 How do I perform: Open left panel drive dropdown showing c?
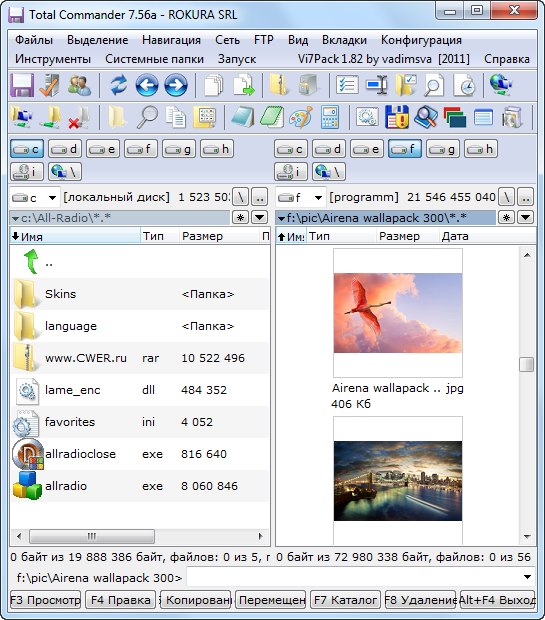point(35,197)
